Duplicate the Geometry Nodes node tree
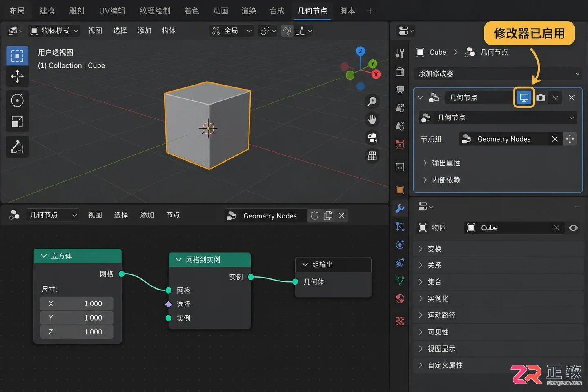The width and height of the screenshot is (588, 392). [328, 216]
